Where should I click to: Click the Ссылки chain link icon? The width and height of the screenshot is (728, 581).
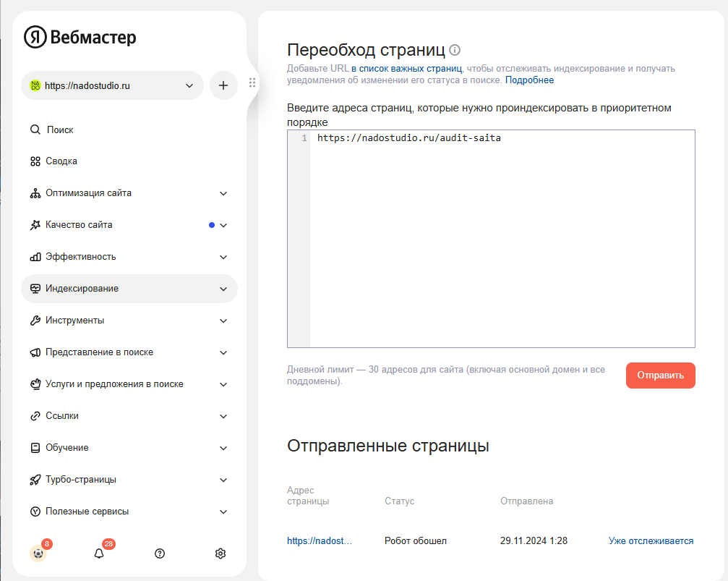[35, 416]
